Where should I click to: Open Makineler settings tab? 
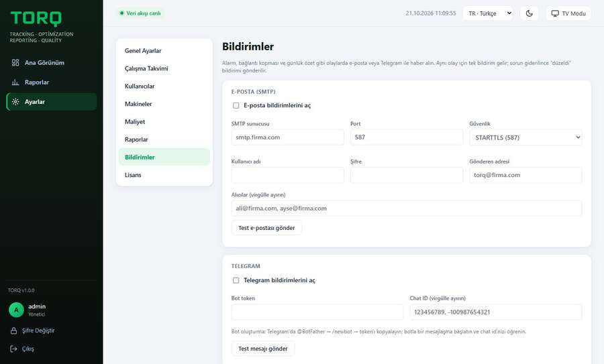pos(164,104)
